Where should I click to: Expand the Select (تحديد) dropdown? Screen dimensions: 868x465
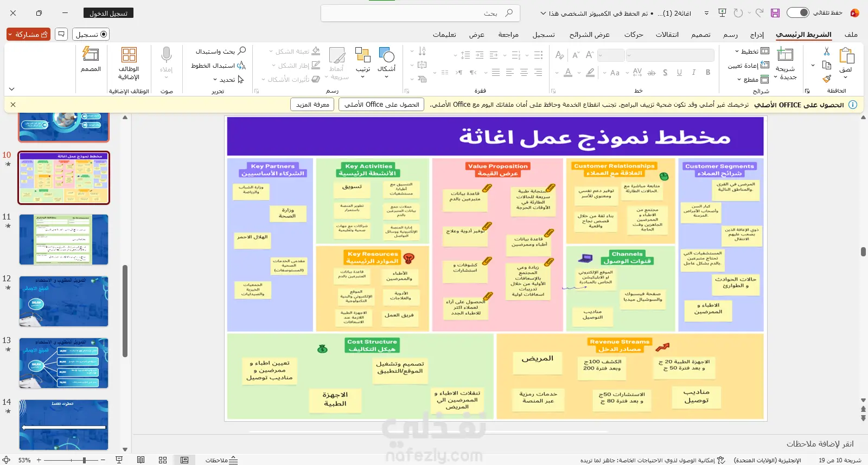(229, 80)
